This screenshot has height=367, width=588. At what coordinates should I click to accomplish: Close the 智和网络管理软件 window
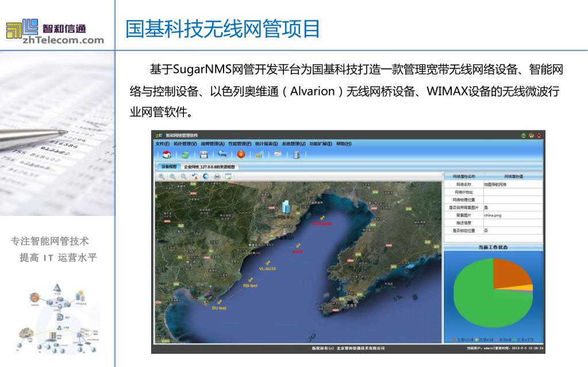(539, 136)
